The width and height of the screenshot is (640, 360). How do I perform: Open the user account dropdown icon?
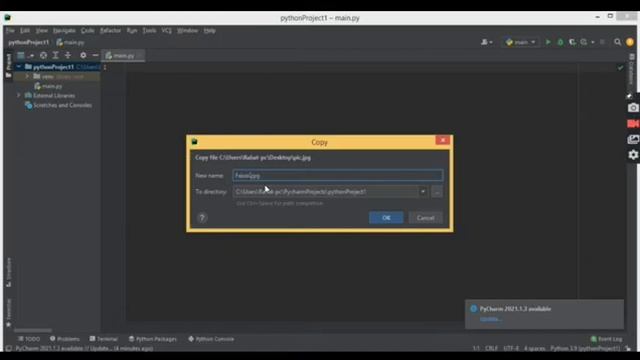coord(486,42)
